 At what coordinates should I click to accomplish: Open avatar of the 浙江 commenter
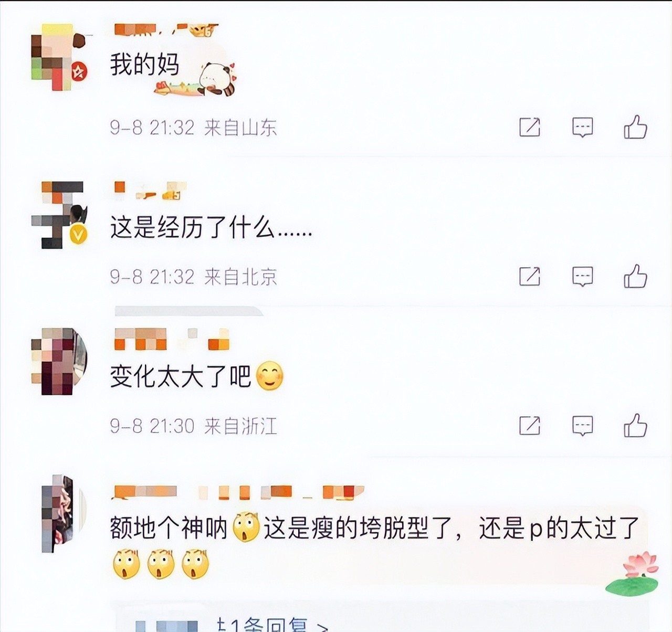59,361
